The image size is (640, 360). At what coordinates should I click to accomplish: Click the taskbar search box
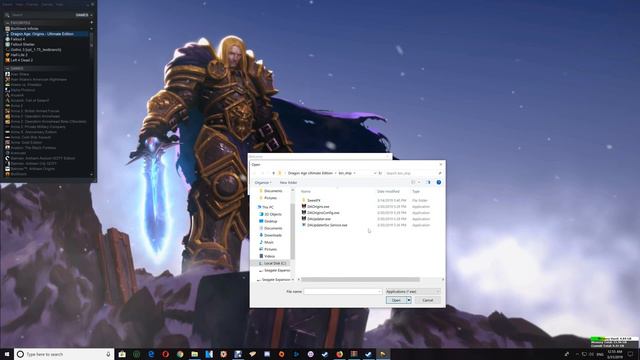pos(64,354)
